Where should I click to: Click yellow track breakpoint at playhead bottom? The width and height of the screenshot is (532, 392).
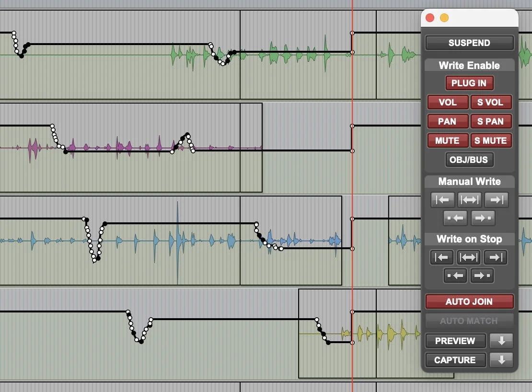pos(352,343)
